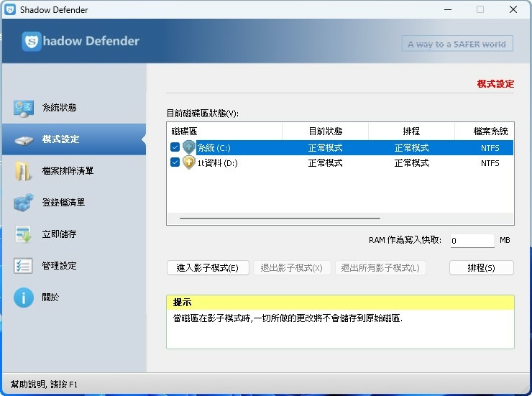
Task: Click the 檔案排除清單 folder icon
Action: pyautogui.click(x=22, y=171)
